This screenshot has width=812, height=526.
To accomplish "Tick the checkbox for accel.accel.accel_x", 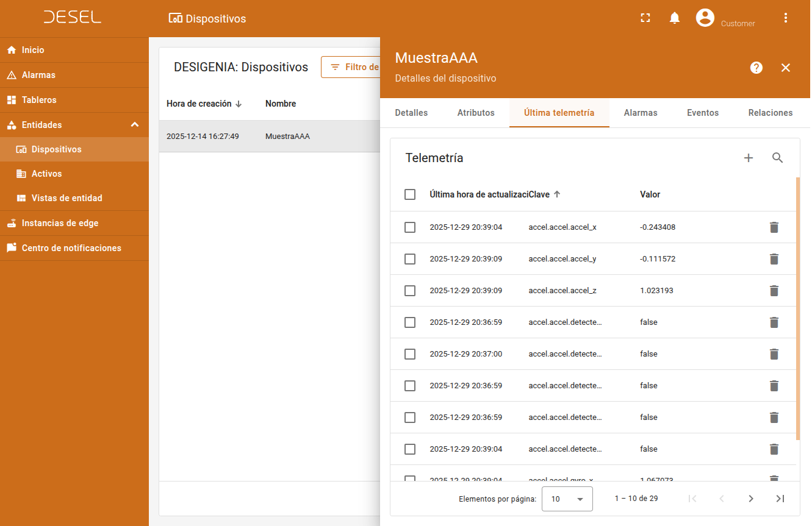I will (x=410, y=227).
